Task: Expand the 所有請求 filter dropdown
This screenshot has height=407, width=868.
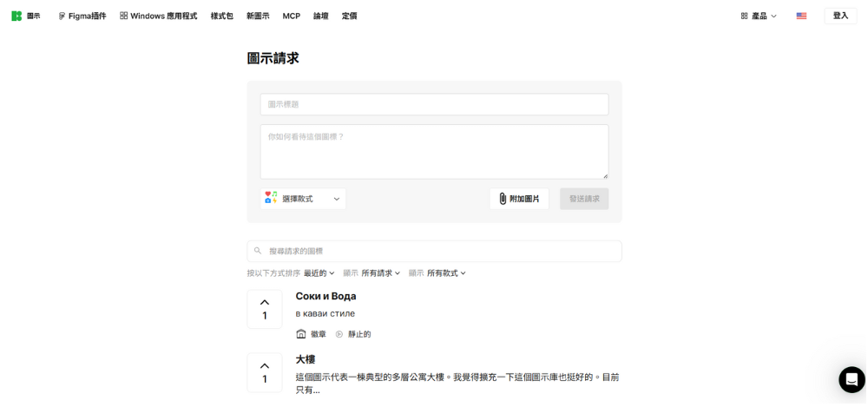Action: point(381,273)
